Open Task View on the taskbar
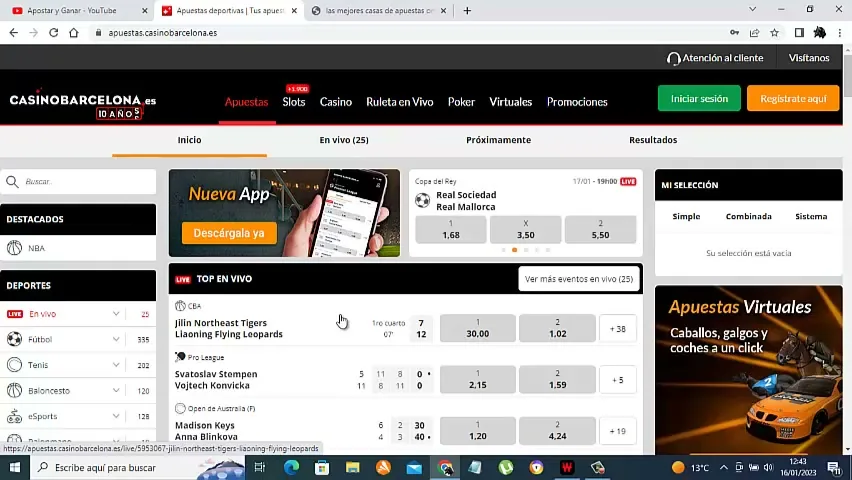The height and width of the screenshot is (480, 852). pos(260,467)
